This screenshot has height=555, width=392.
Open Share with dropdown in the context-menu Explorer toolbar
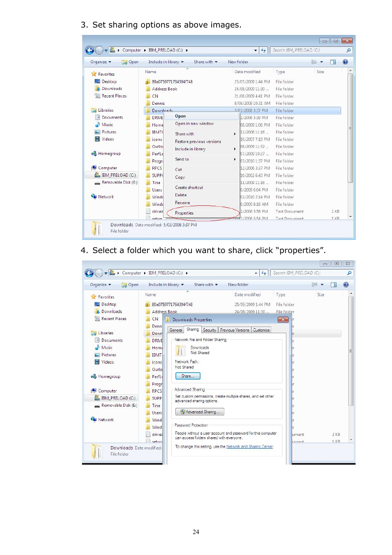click(205, 62)
